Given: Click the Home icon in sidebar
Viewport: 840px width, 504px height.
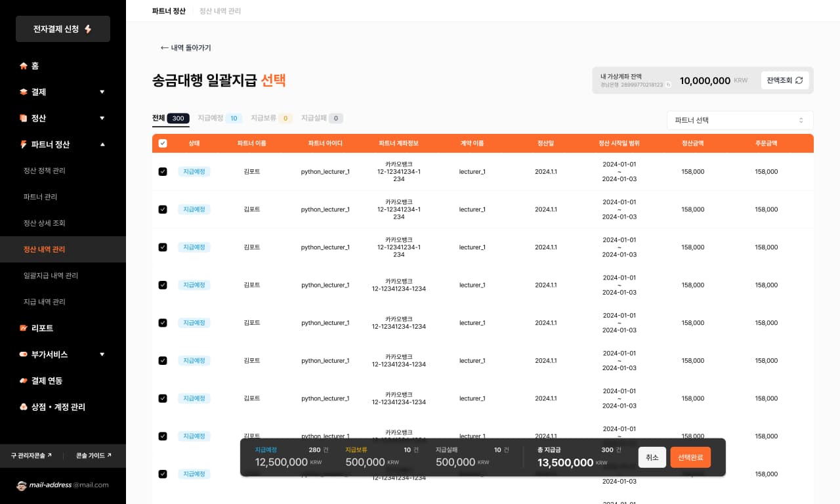Looking at the screenshot, I should point(24,66).
